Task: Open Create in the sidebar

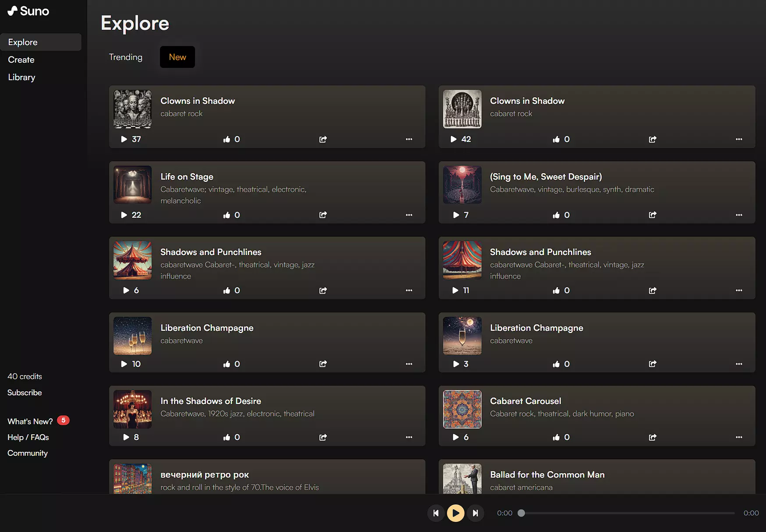Action: [21, 60]
